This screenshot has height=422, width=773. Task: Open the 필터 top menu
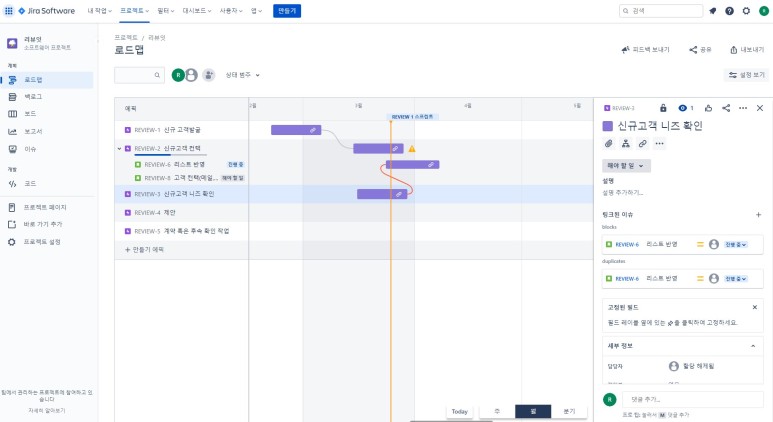[165, 11]
